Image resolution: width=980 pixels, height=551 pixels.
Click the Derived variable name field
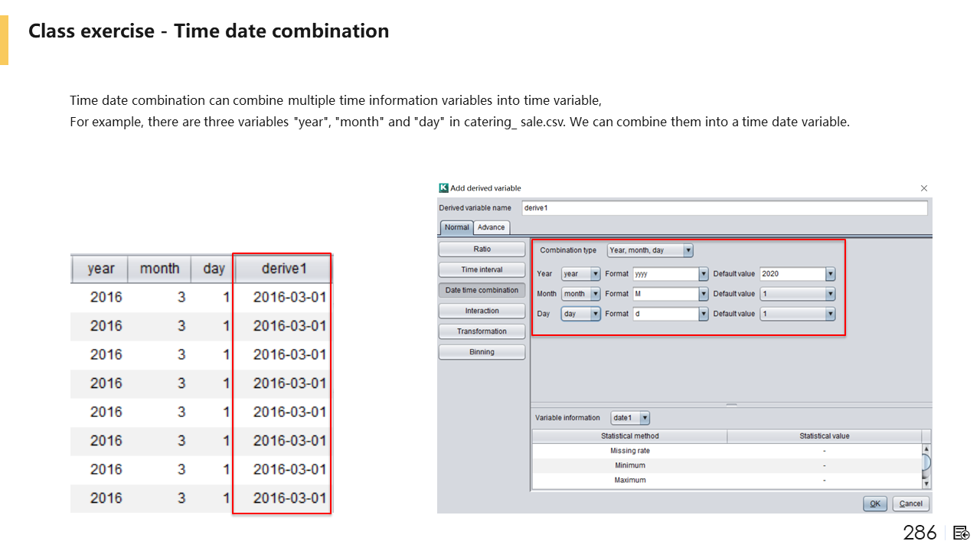[724, 208]
